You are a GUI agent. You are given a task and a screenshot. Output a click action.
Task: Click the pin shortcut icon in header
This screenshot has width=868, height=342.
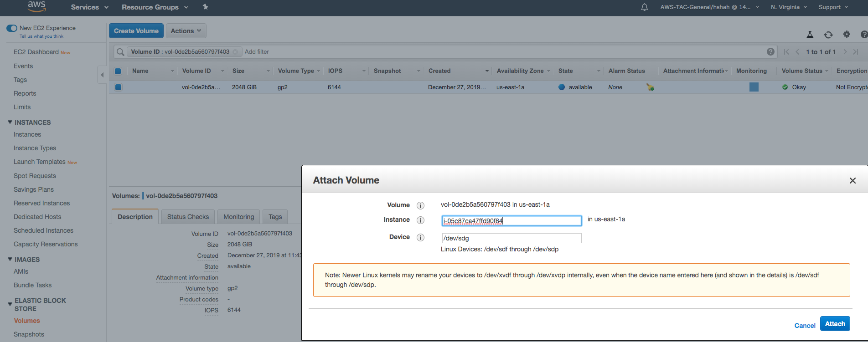pos(205,7)
